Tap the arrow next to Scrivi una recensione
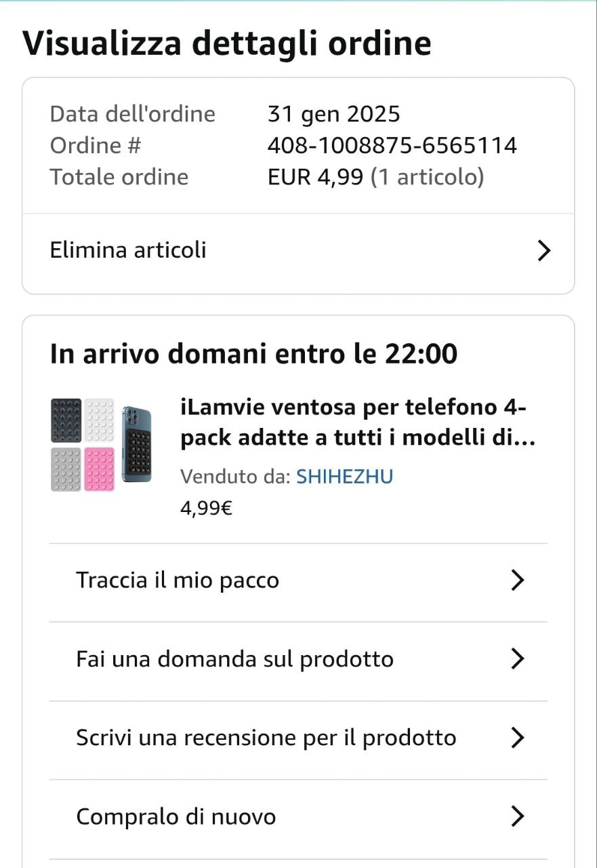This screenshot has width=597, height=868. [x=517, y=738]
